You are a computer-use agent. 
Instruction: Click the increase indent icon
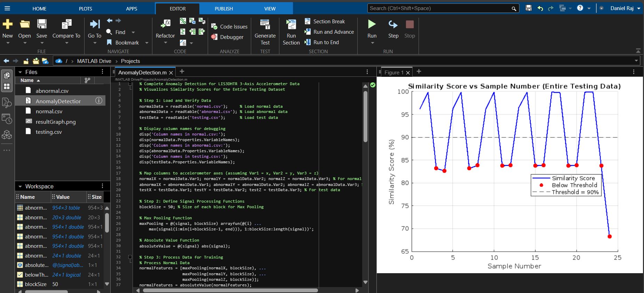[192, 32]
